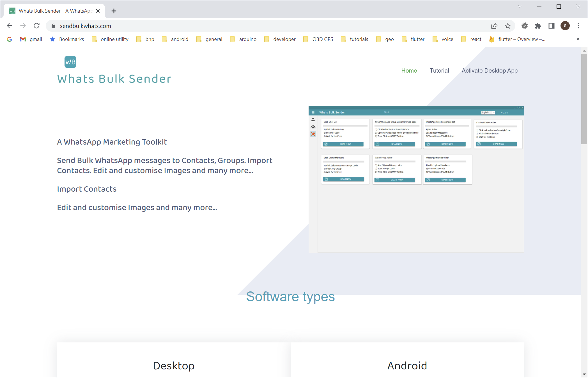Open the share page icon
Screen dimensions: 588x378
pyautogui.click(x=494, y=26)
